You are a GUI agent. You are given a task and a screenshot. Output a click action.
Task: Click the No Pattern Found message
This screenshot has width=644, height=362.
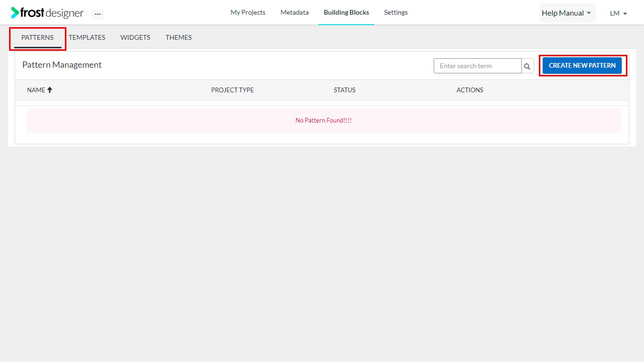(324, 121)
